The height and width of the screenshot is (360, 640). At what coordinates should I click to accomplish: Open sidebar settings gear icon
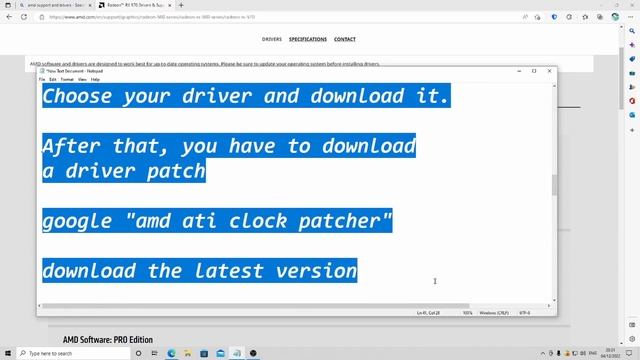pos(632,339)
